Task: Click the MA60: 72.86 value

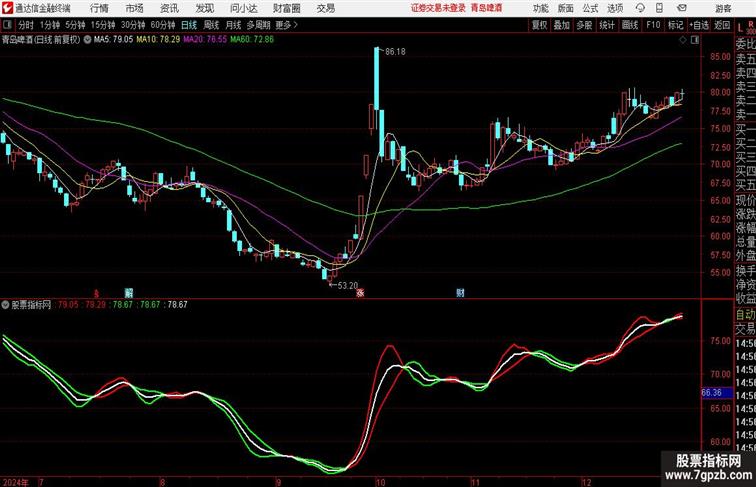Action: 252,40
